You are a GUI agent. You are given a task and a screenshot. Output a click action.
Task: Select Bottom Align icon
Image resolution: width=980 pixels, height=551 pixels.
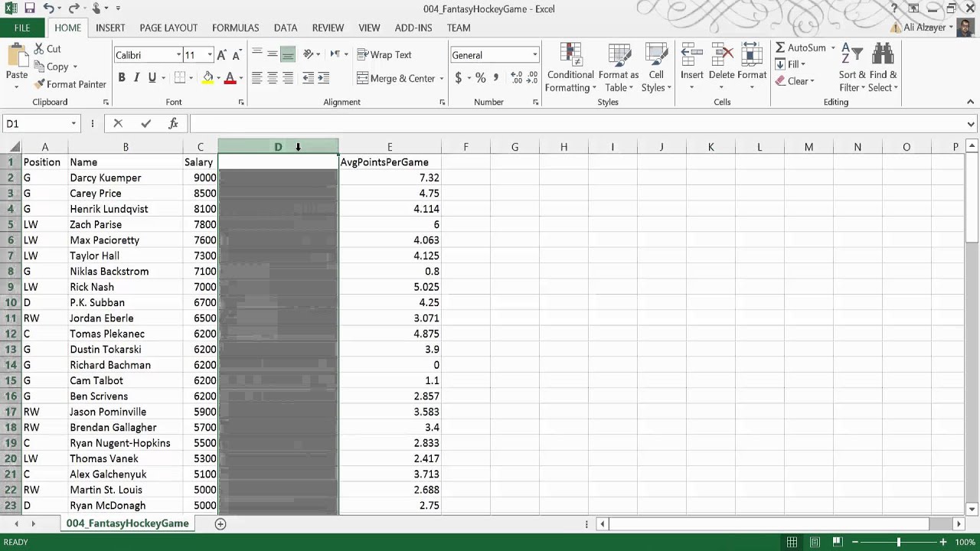point(287,54)
